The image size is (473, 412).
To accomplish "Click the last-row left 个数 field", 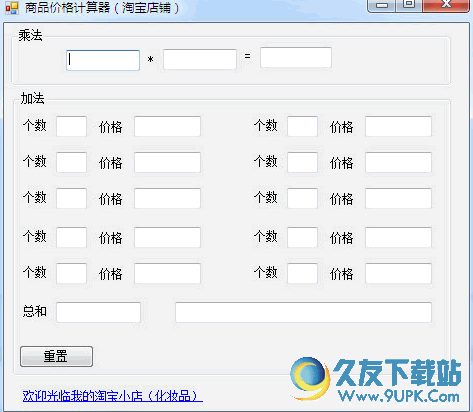I will tap(72, 273).
